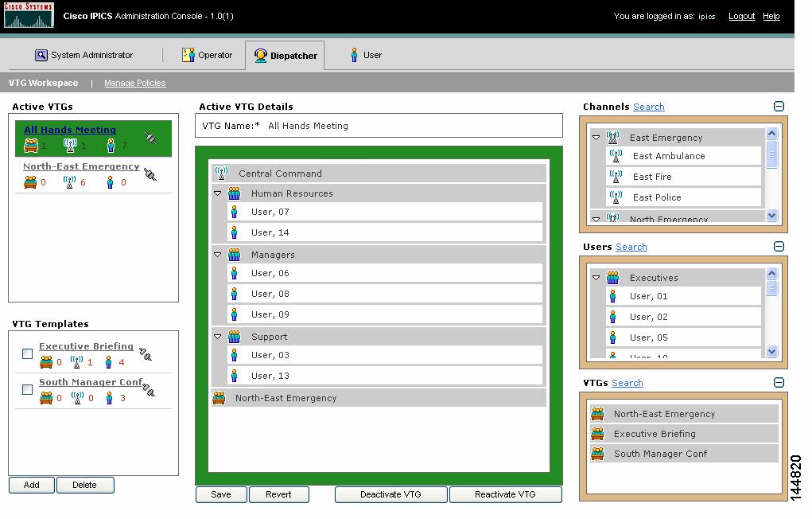Click the Reactivate VTG button
The width and height of the screenshot is (812, 519).
click(x=506, y=494)
